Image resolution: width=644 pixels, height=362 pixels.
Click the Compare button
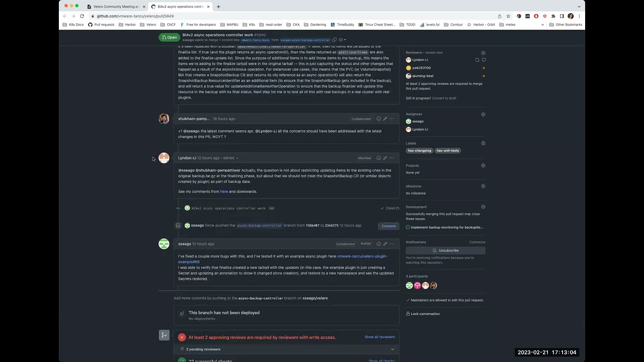(388, 226)
